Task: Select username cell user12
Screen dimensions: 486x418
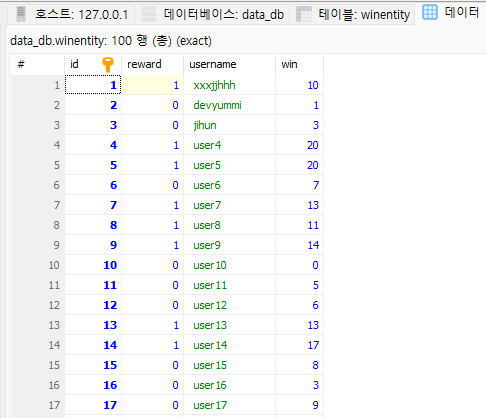Action: pos(229,305)
